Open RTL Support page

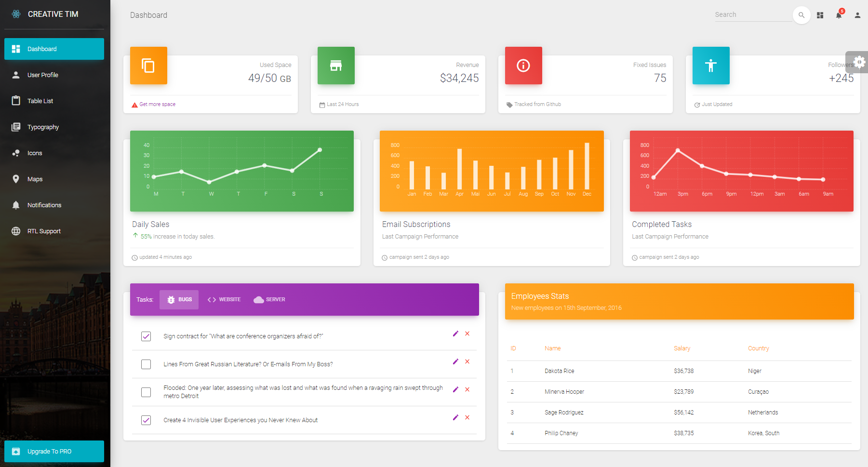coord(54,231)
